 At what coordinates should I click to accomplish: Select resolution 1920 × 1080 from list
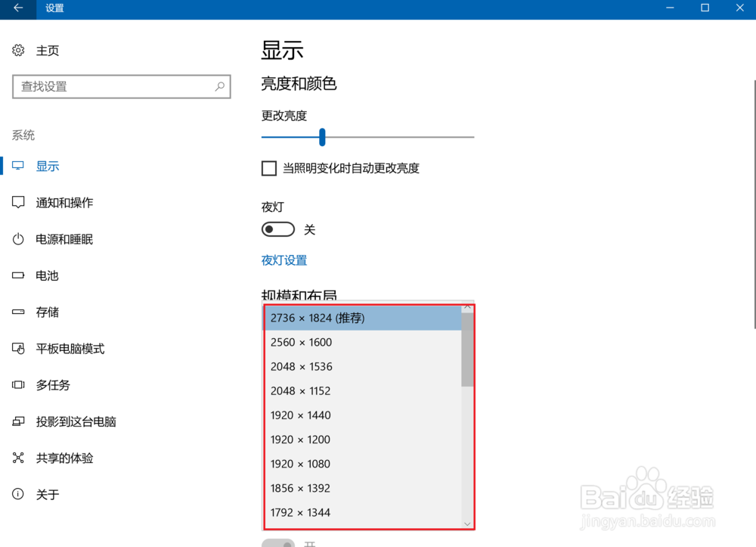pyautogui.click(x=301, y=464)
